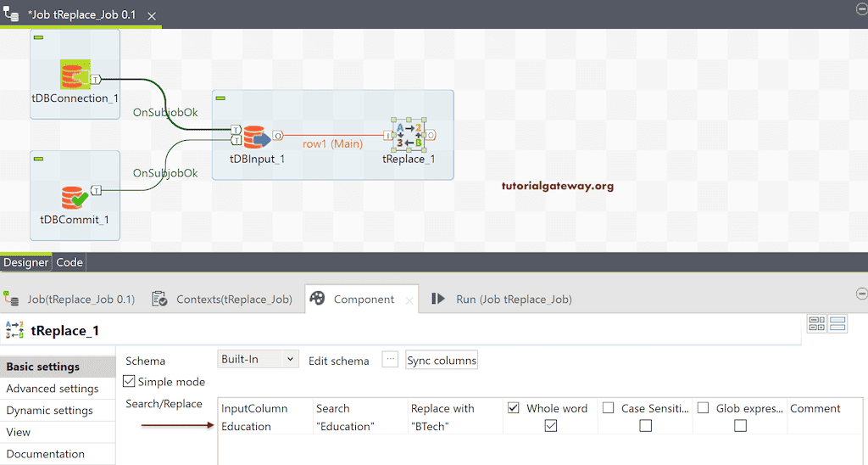868x465 pixels.
Task: Edit the "BTech" replace with cell
Action: (x=455, y=426)
